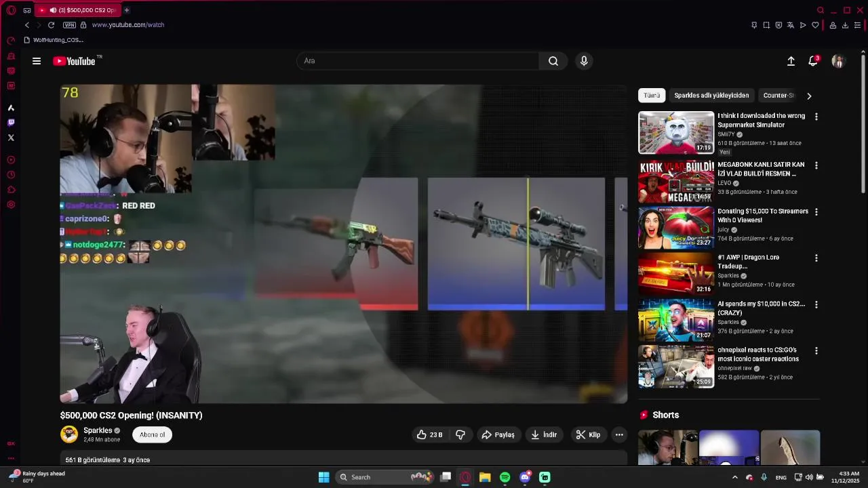Go back with browser back arrow

27,25
